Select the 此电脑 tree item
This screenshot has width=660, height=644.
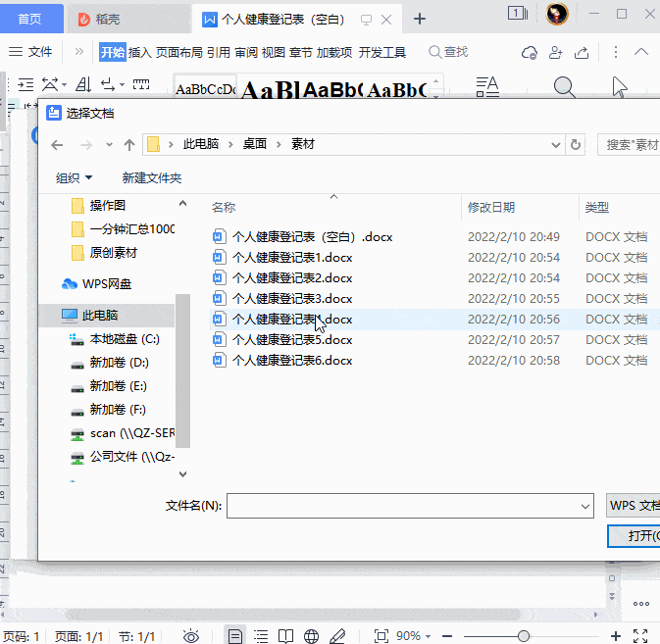coord(107,315)
